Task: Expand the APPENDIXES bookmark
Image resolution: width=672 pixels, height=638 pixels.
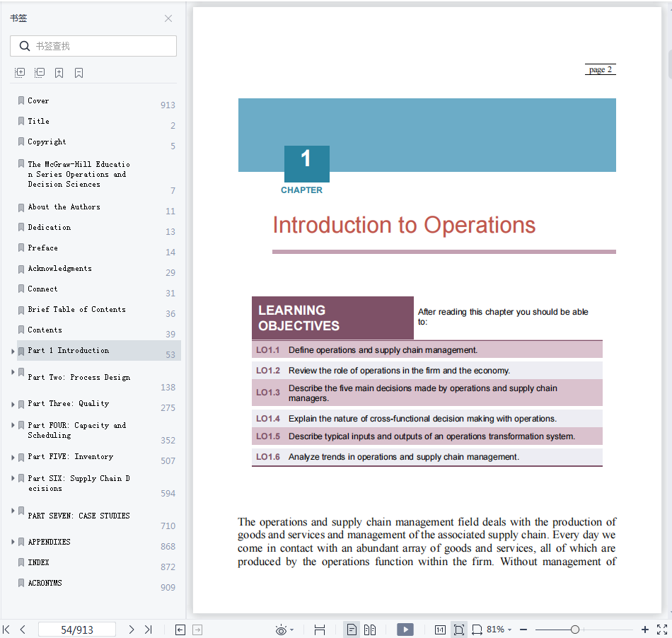Action: point(13,542)
